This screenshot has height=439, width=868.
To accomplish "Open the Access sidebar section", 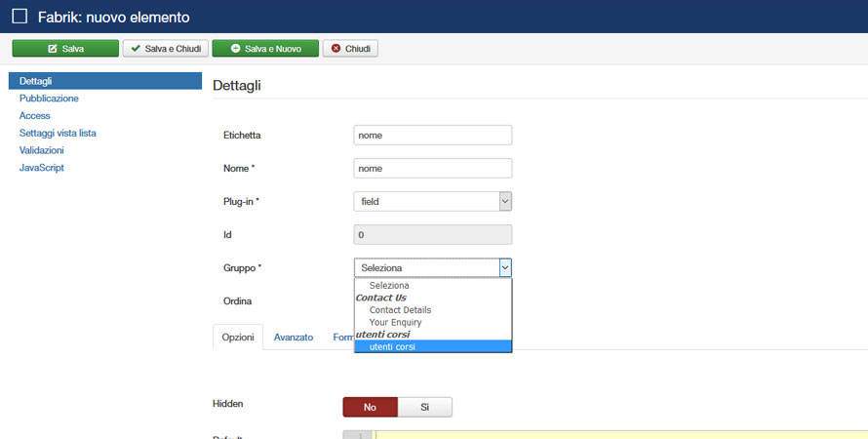I will [x=34, y=115].
